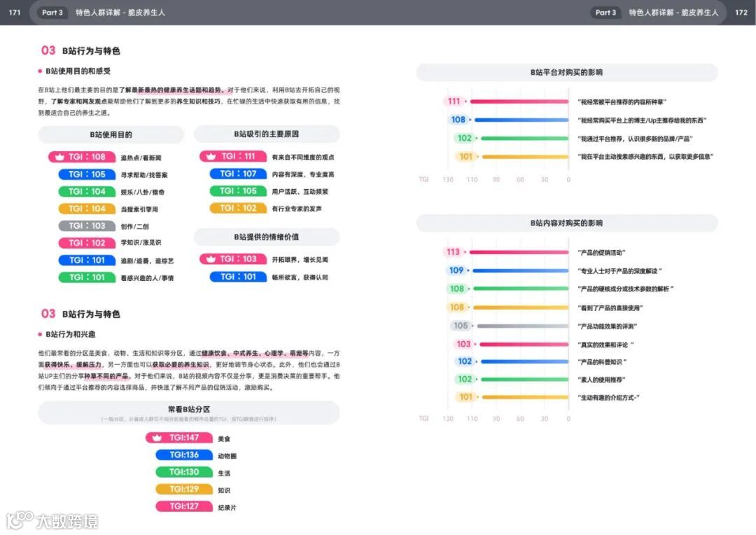
Task: Click the 内容有深度、专业度高 label
Action: (x=303, y=174)
